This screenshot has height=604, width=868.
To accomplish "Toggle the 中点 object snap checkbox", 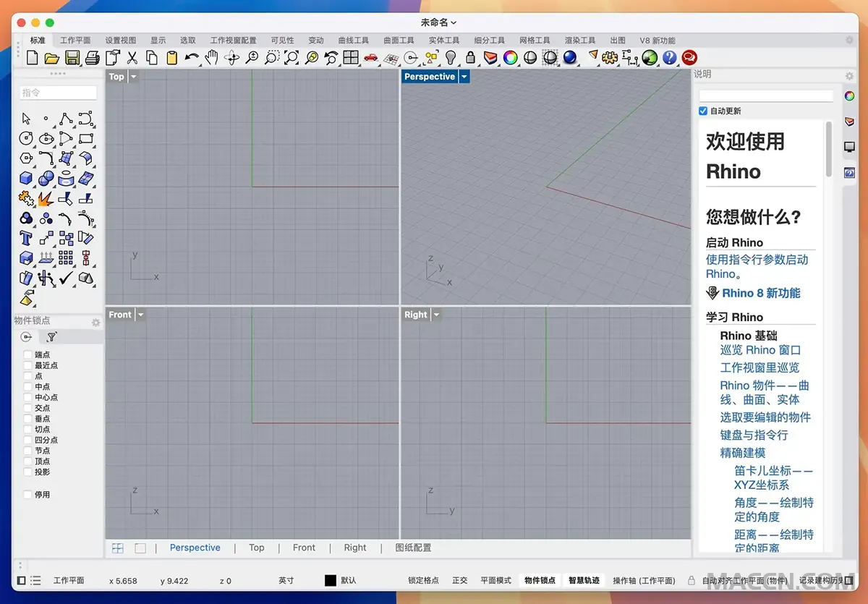I will 28,386.
